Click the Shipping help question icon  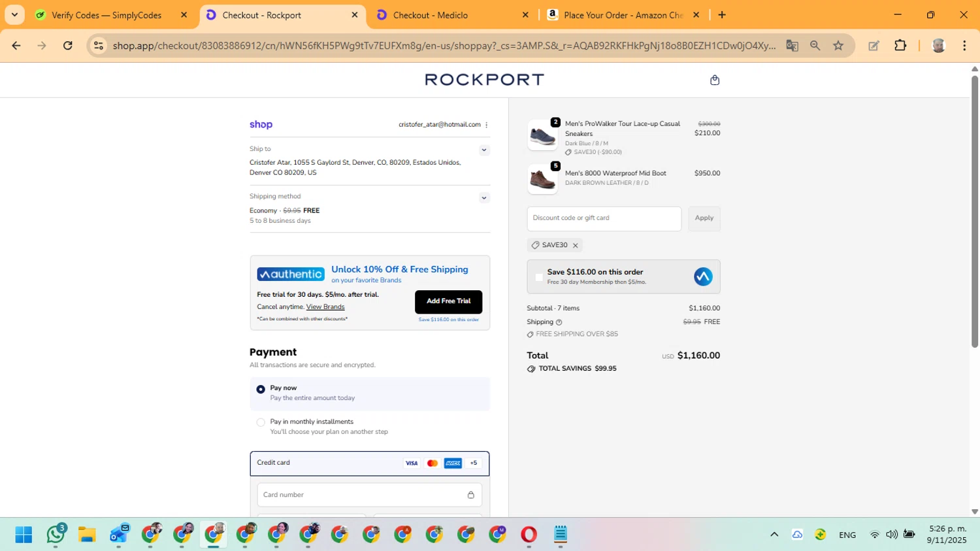pyautogui.click(x=559, y=322)
